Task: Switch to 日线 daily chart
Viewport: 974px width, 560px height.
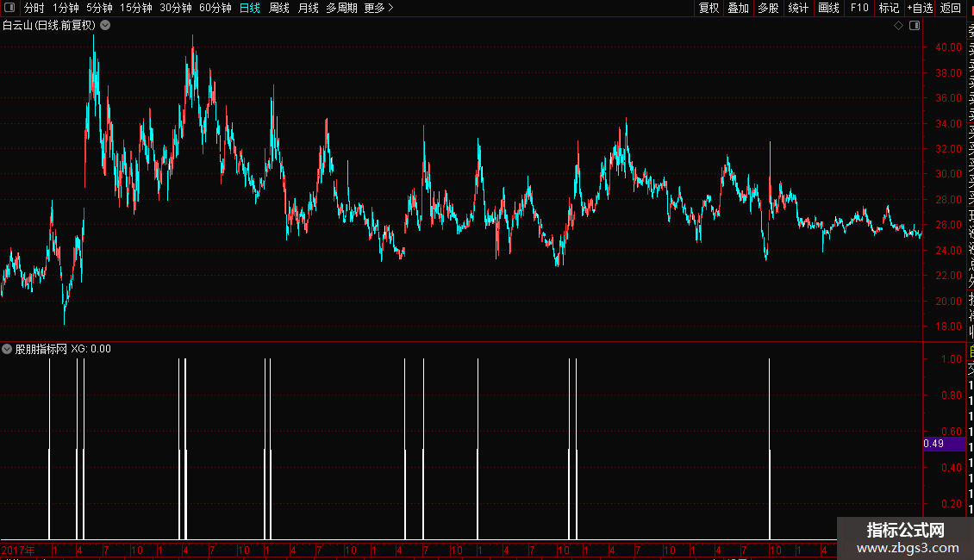Action: [250, 8]
